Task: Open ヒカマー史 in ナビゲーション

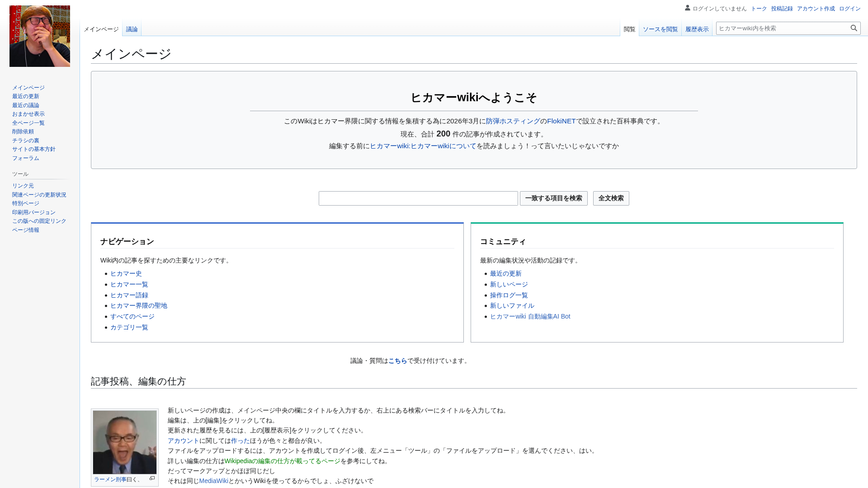Action: point(126,273)
